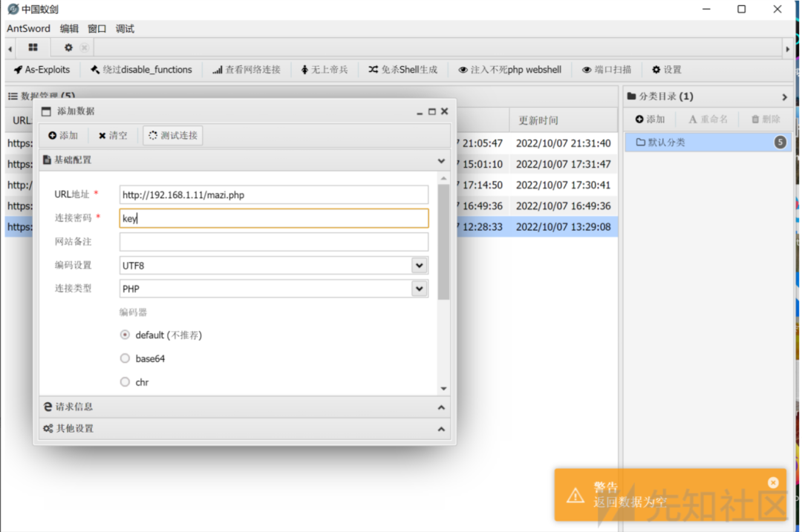Click 添加 in 分类目录 panel

click(650, 119)
